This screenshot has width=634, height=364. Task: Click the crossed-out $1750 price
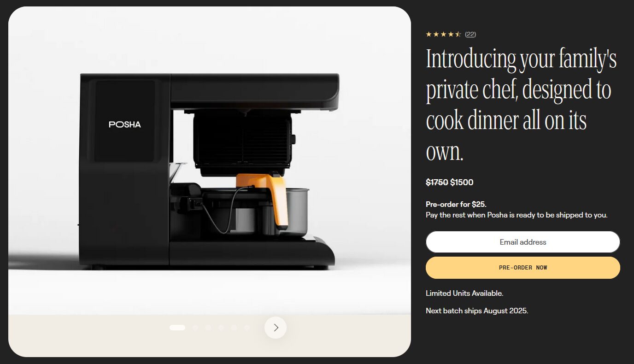click(x=437, y=182)
